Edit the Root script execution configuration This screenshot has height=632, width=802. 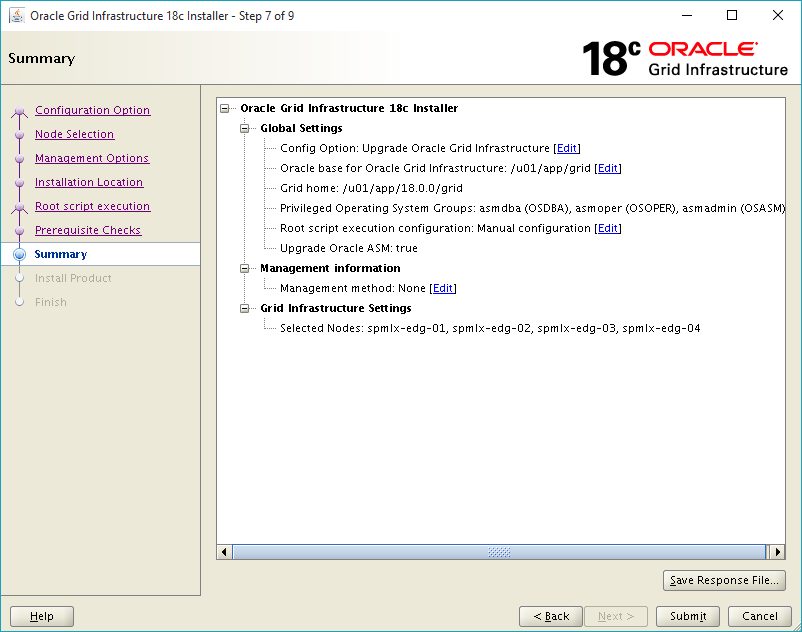click(608, 228)
